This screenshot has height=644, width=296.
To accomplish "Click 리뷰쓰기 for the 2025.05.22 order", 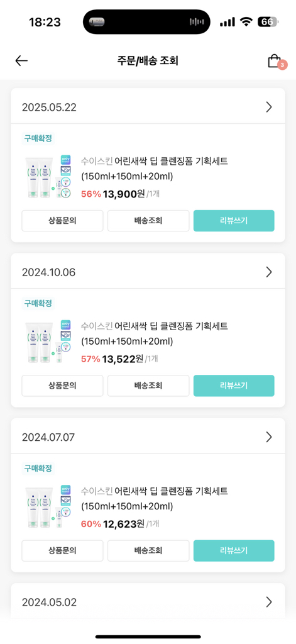I will point(234,221).
